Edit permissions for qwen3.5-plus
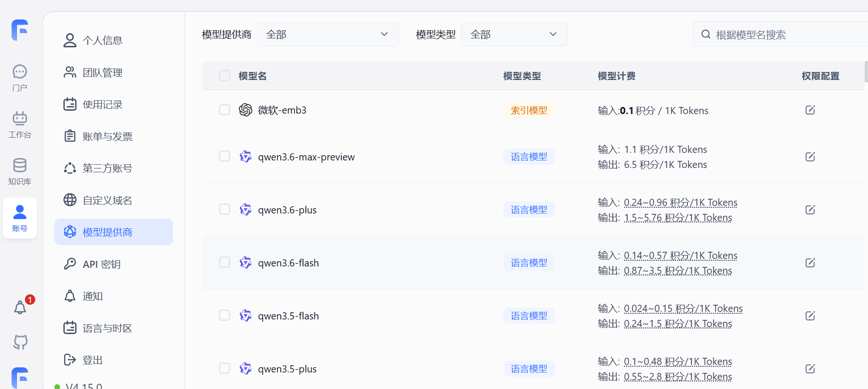The height and width of the screenshot is (389, 868). click(810, 369)
